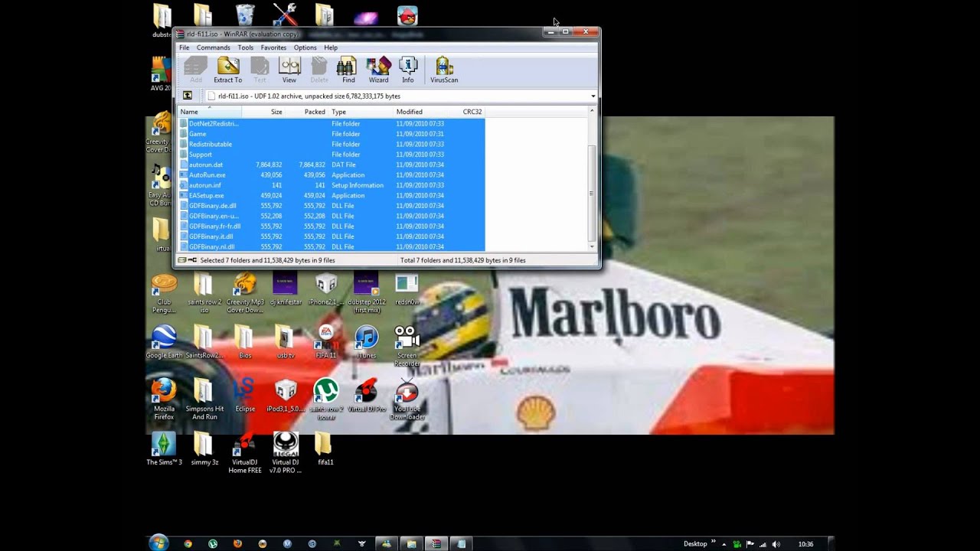Expand the archive path dropdown arrow
The image size is (980, 551).
click(x=593, y=96)
